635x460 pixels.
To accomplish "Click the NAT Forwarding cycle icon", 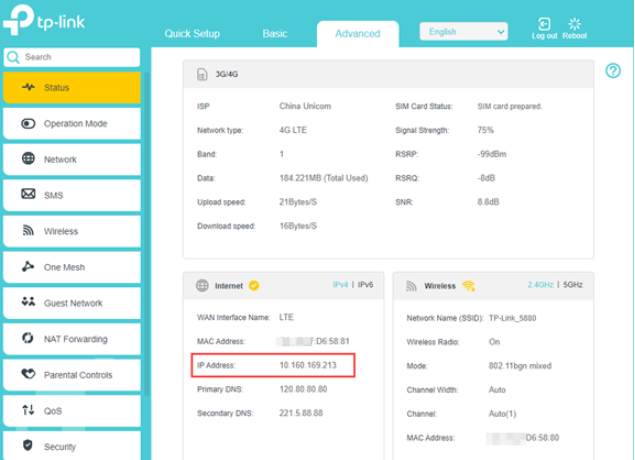I will [28, 338].
